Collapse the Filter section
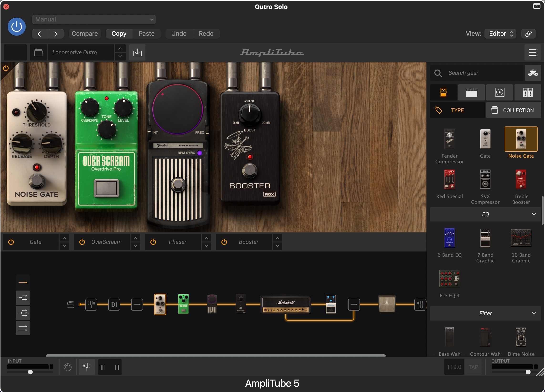 pyautogui.click(x=485, y=313)
